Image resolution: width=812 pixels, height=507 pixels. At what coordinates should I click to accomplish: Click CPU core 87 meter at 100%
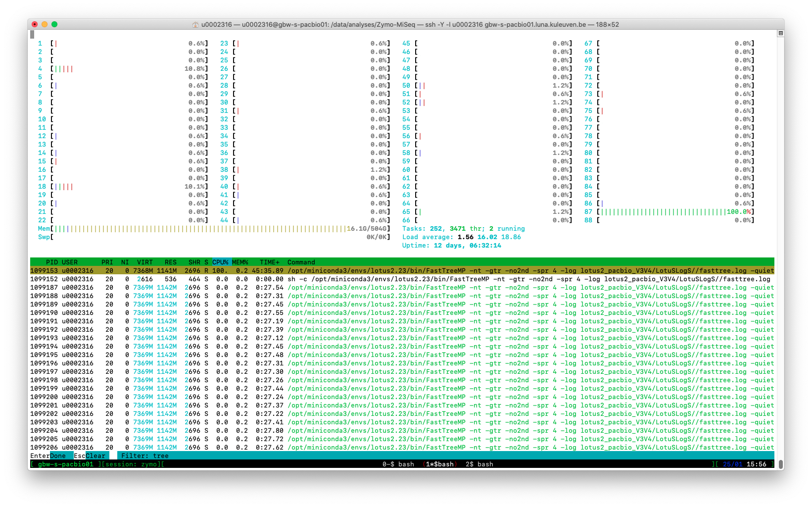(673, 211)
